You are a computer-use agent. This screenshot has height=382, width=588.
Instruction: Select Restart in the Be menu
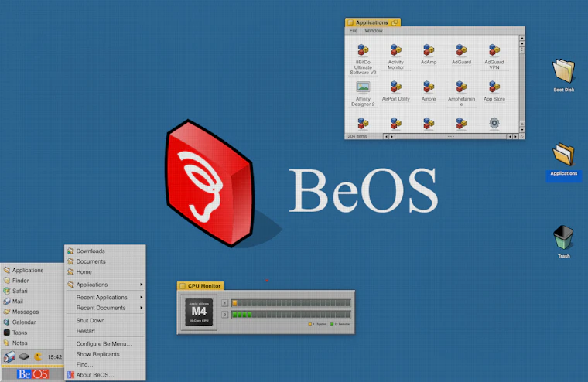pos(105,331)
